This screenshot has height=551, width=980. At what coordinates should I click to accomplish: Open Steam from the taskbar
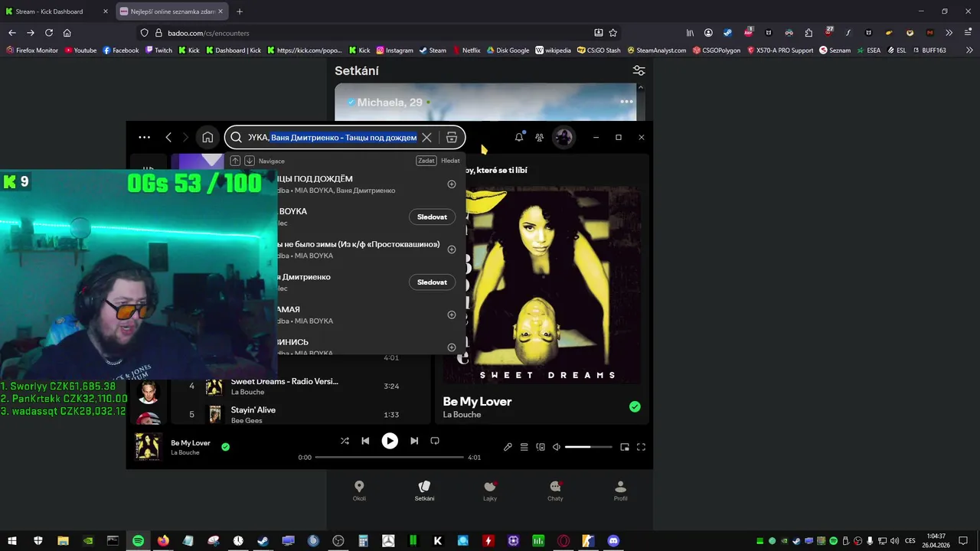pyautogui.click(x=263, y=540)
